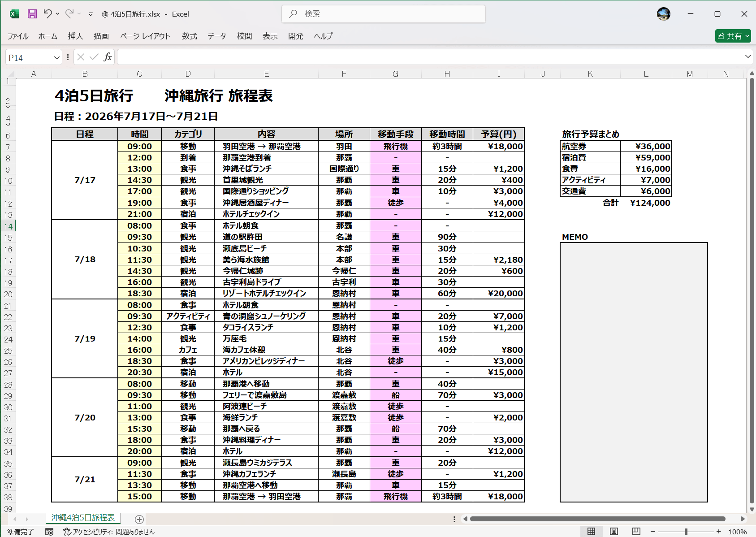756x537 pixels.
Task: Open the Insert Function (fx) dialog
Action: pos(107,57)
